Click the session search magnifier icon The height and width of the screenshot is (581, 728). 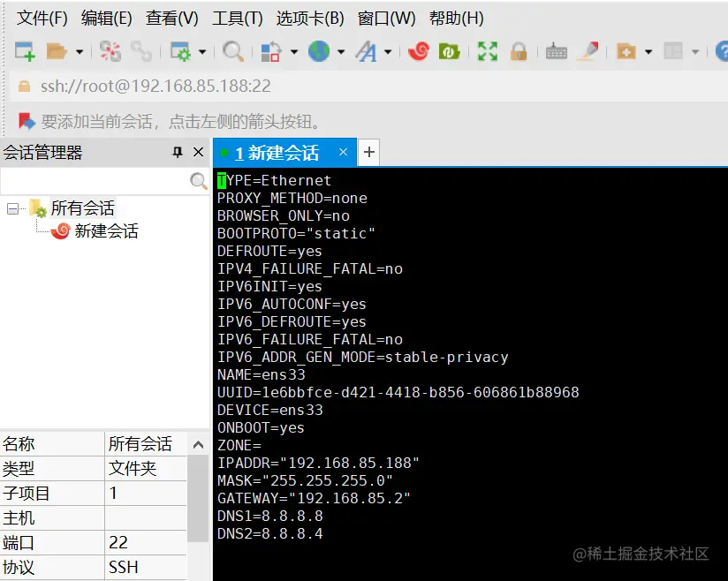point(198,180)
